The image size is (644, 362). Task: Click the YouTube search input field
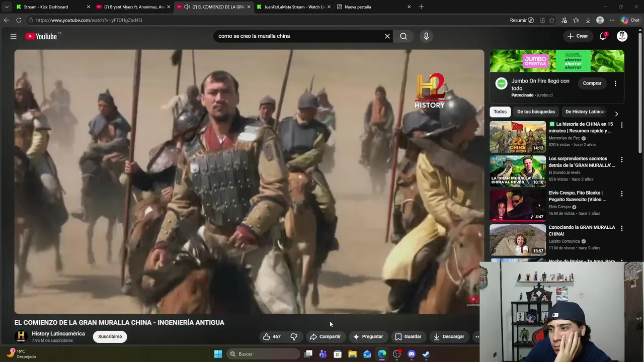tap(300, 36)
